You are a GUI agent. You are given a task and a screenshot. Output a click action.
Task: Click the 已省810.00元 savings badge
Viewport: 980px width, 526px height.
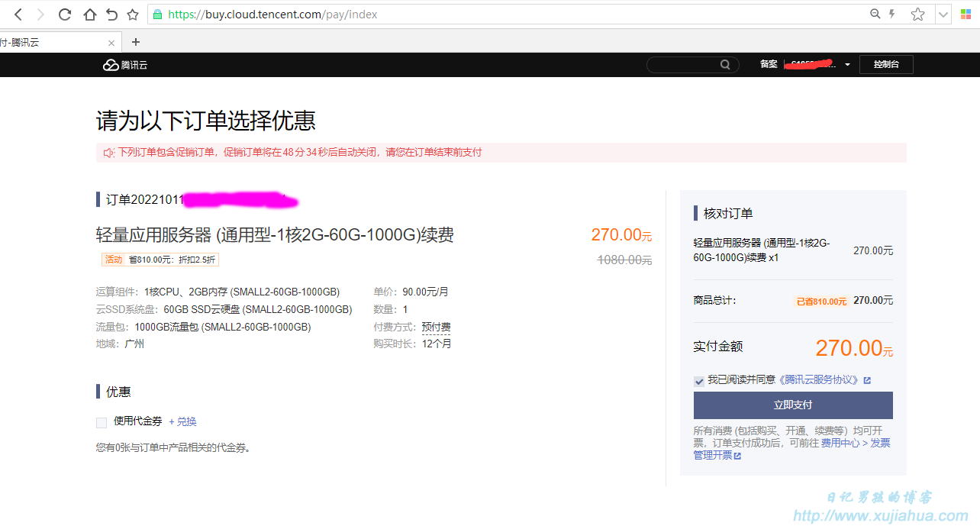click(821, 302)
